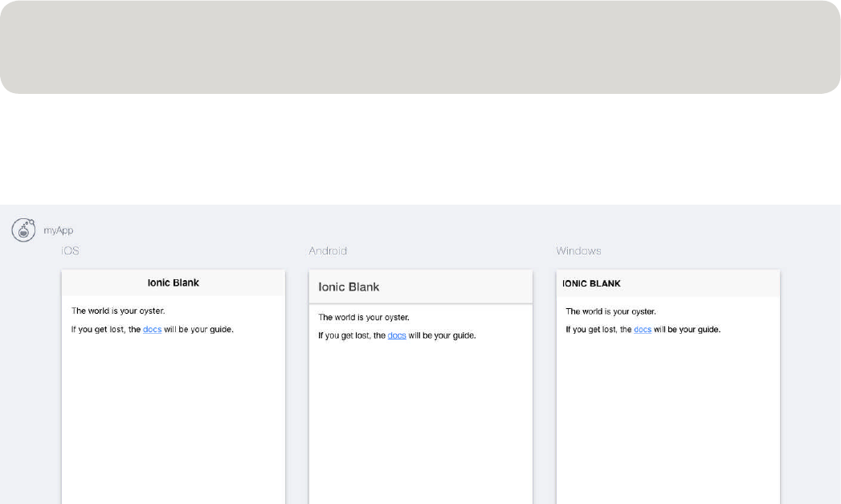The image size is (841, 504).
Task: Click the Ionic Blank header in Android preview
Action: [x=349, y=287]
